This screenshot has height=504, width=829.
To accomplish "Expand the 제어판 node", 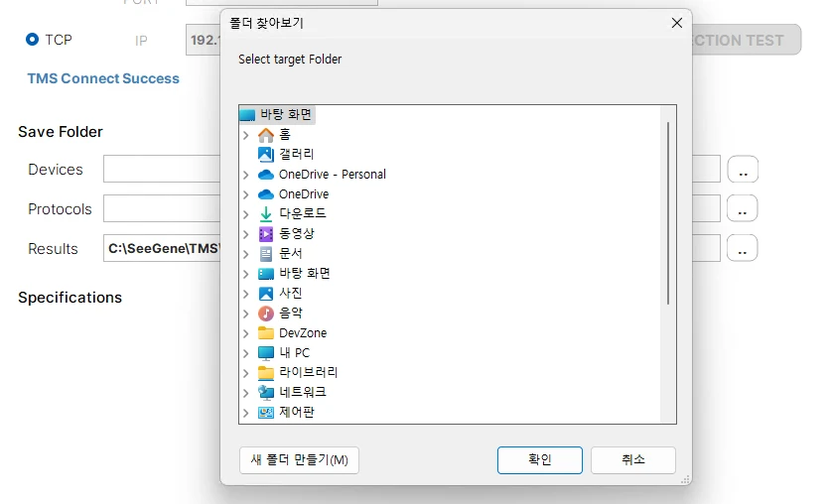I will click(x=246, y=413).
